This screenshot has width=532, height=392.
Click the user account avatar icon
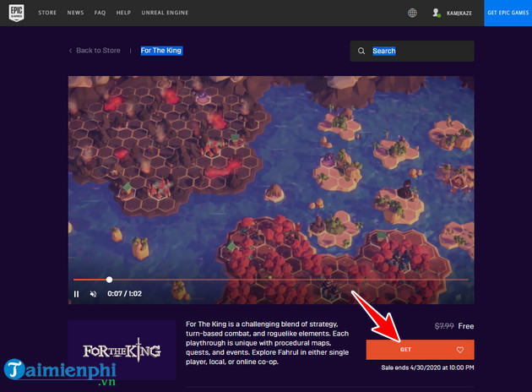coord(437,13)
